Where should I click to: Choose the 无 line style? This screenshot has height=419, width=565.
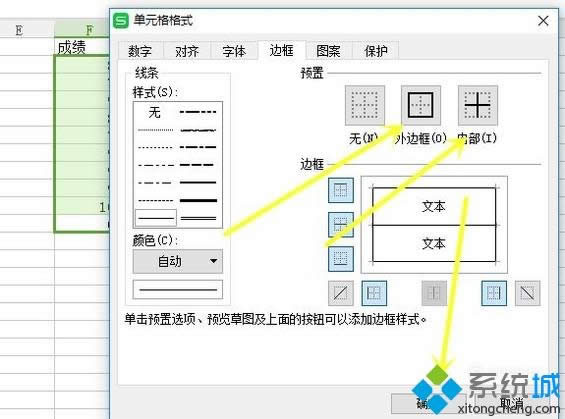(155, 112)
